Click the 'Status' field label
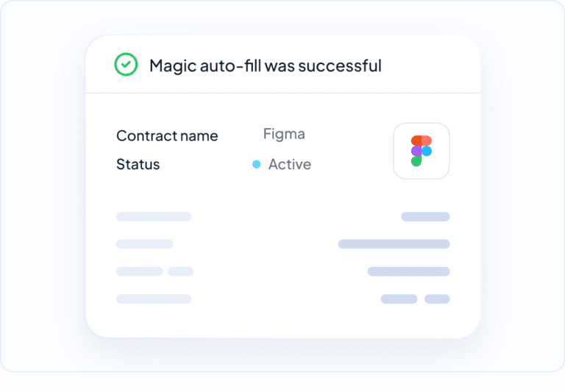The height and width of the screenshot is (392, 565). [138, 164]
